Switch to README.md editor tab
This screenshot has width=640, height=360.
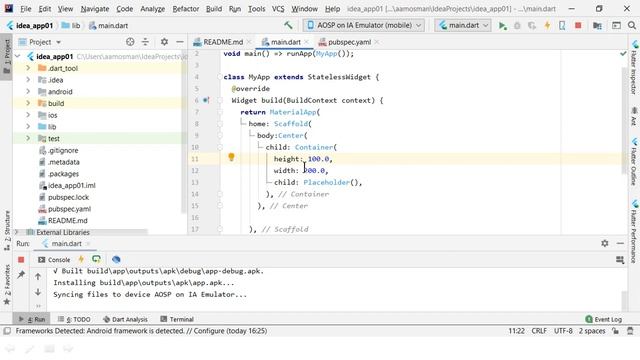point(223,42)
